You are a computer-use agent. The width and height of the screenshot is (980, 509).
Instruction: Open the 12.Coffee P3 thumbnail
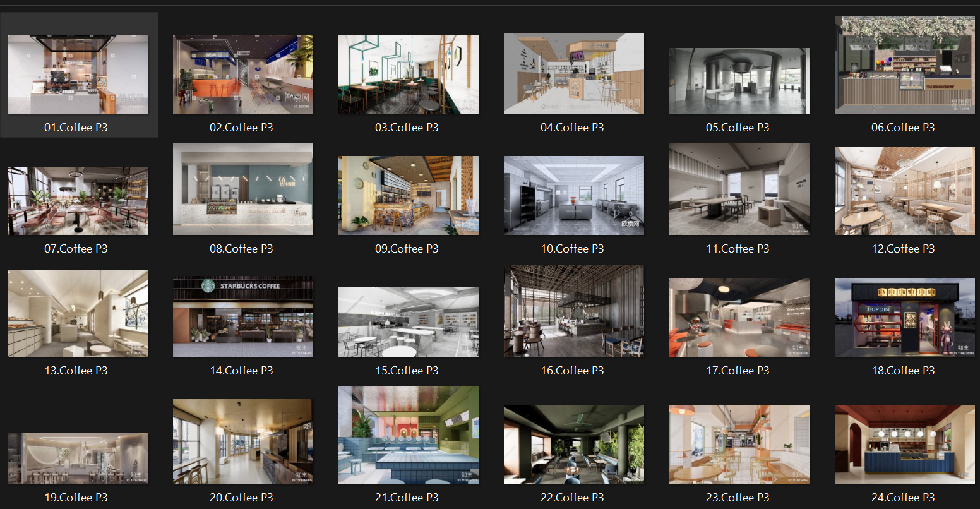pyautogui.click(x=905, y=191)
